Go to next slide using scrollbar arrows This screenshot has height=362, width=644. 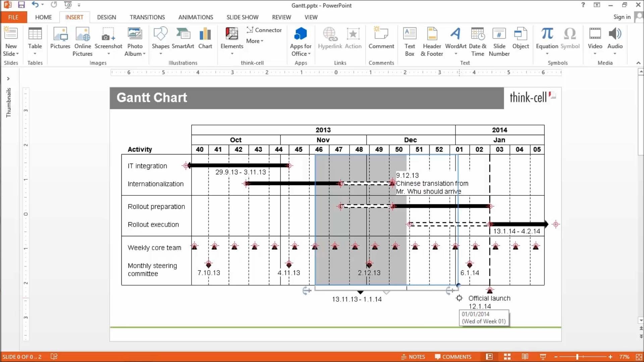pyautogui.click(x=641, y=336)
